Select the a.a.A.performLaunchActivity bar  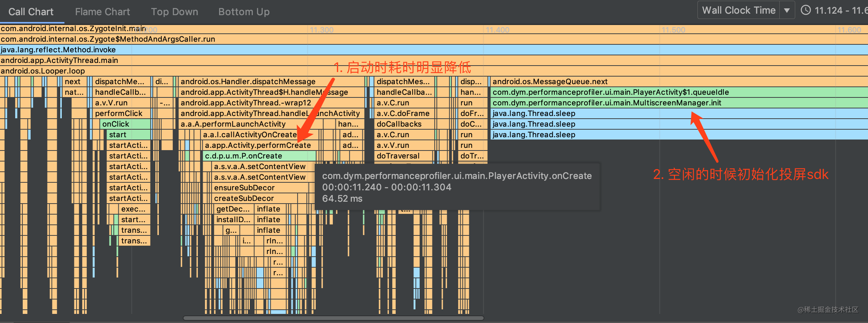[251, 124]
